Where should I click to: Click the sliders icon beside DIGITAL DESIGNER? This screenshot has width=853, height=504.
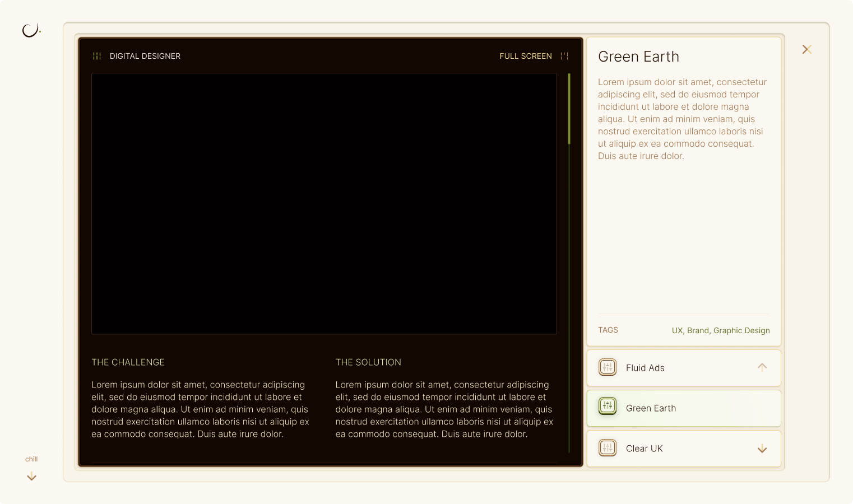(97, 56)
